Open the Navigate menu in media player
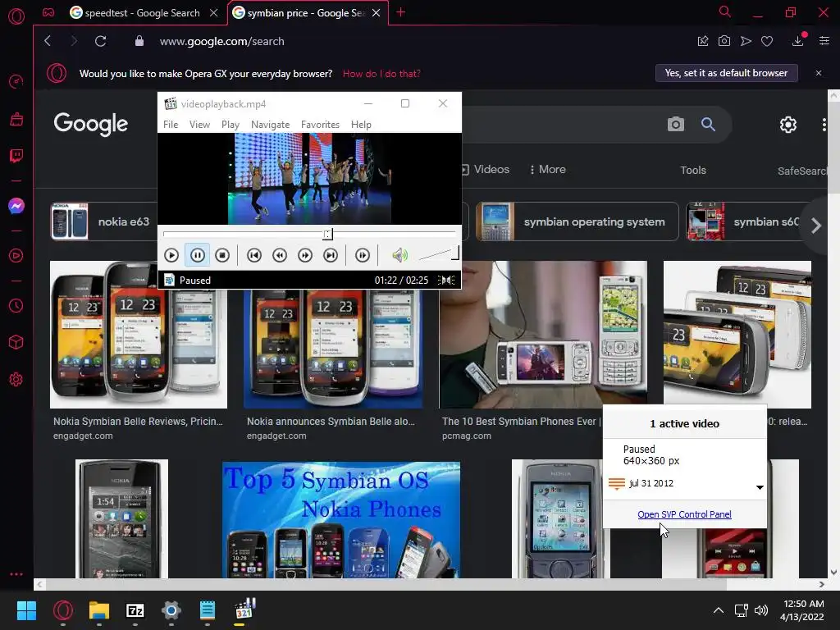This screenshot has height=630, width=840. (x=270, y=125)
